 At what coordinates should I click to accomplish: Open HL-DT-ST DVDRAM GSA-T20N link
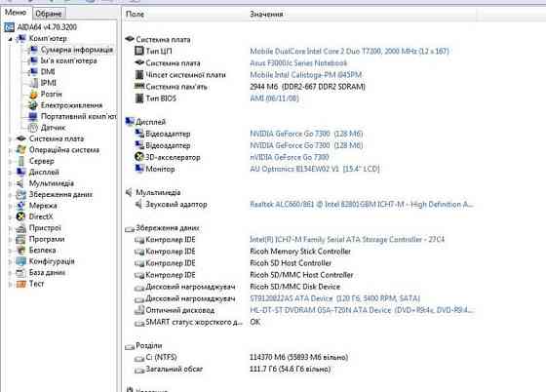362,310
